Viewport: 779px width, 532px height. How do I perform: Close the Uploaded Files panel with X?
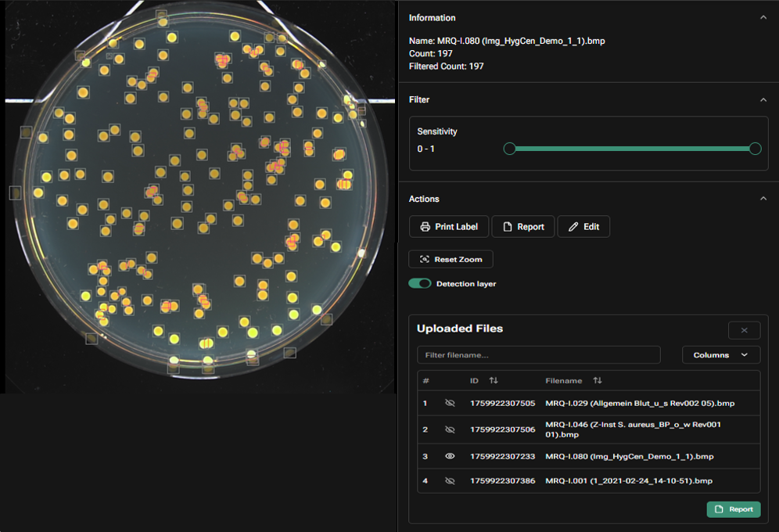tap(744, 330)
